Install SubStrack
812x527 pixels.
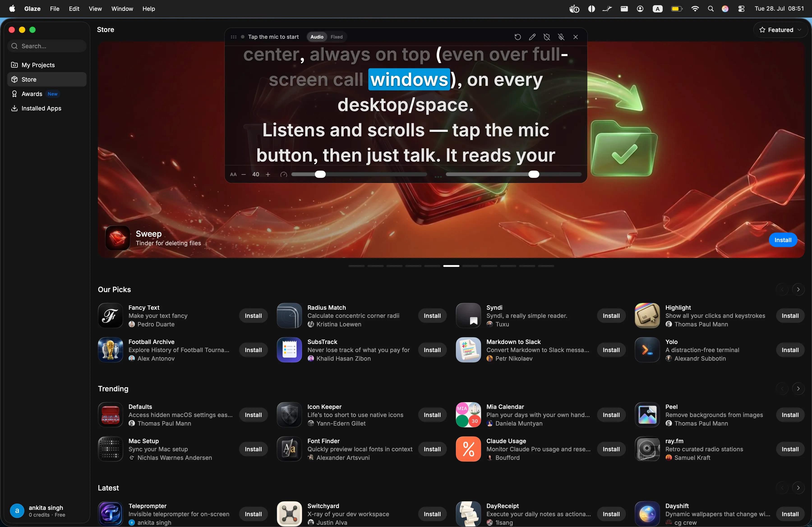tap(432, 350)
